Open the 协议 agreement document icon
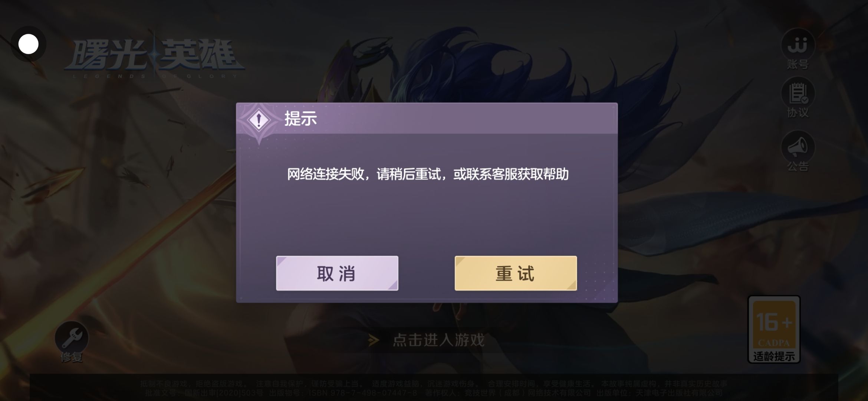This screenshot has width=868, height=401. coord(798,94)
